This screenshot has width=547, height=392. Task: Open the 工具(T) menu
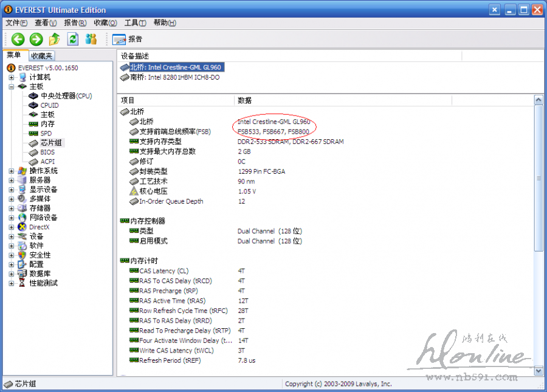pyautogui.click(x=135, y=23)
